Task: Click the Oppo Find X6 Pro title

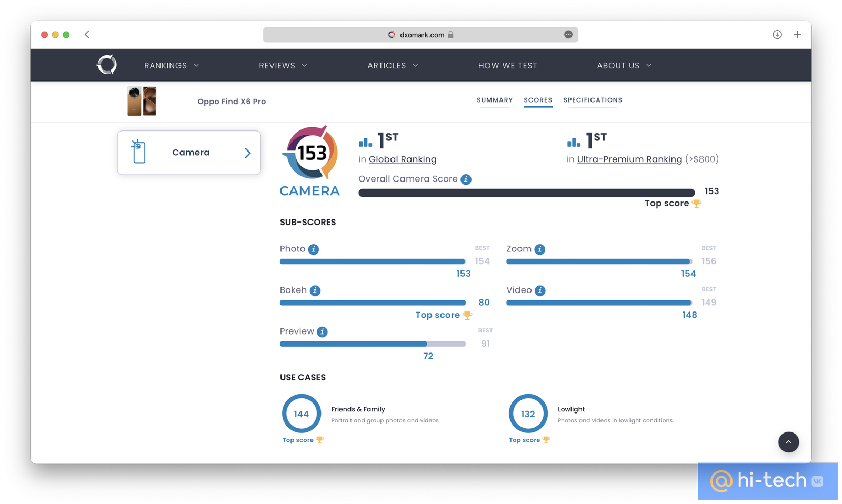Action: pyautogui.click(x=232, y=102)
